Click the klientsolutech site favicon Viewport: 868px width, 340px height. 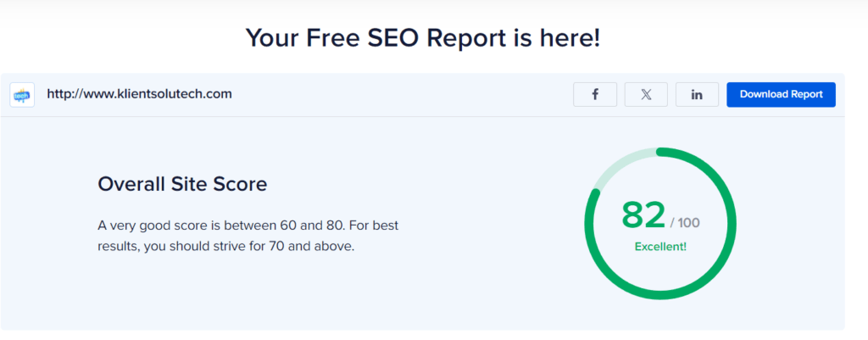22,95
